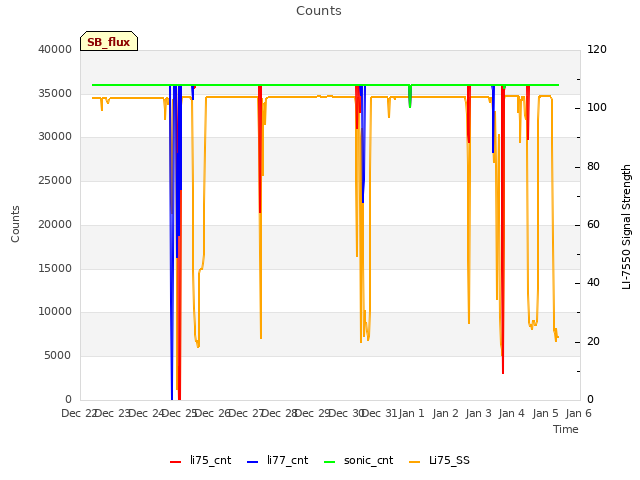Click the 60 right-axis tick label
This screenshot has width=640, height=480.
(x=593, y=225)
